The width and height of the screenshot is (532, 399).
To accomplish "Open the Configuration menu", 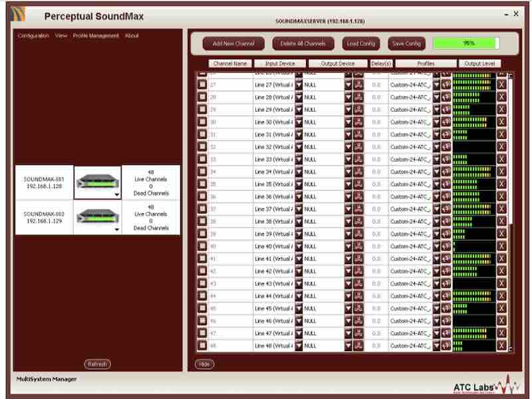I will pyautogui.click(x=33, y=35).
